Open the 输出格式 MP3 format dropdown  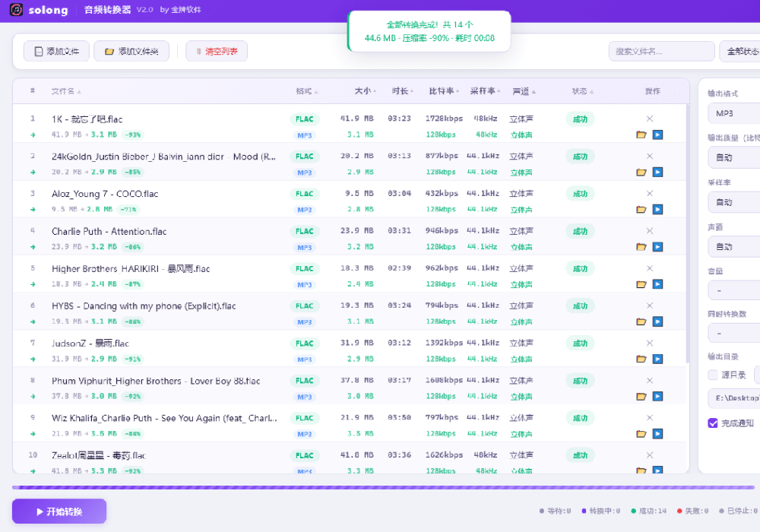[734, 113]
